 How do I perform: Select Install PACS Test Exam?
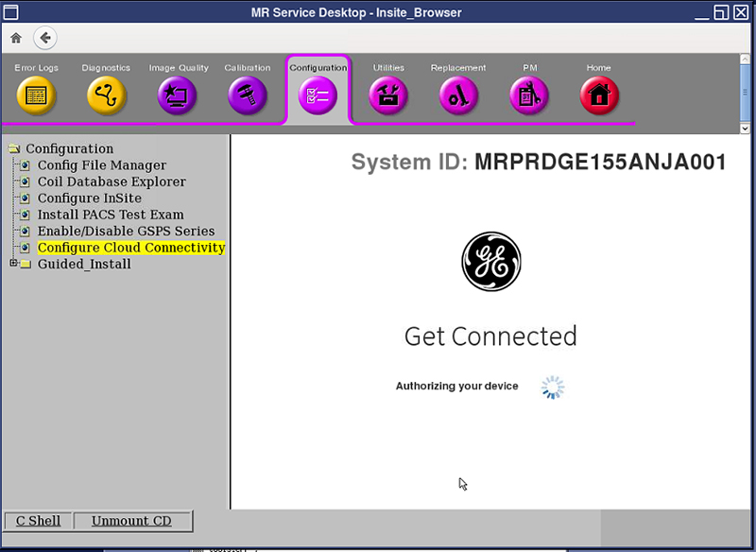tap(111, 215)
